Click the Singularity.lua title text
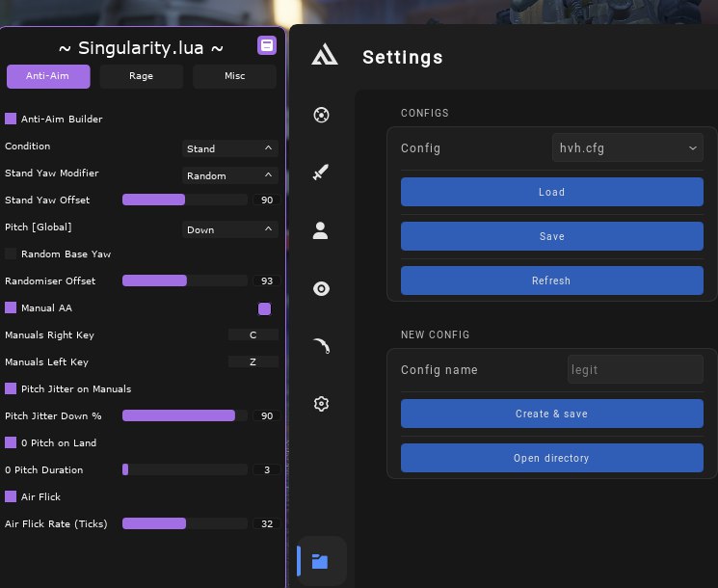 point(141,47)
